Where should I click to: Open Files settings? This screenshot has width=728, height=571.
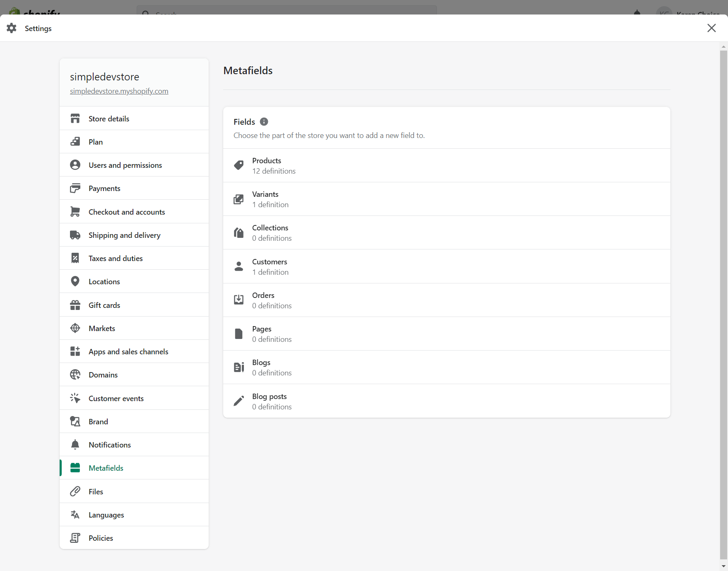pyautogui.click(x=134, y=491)
